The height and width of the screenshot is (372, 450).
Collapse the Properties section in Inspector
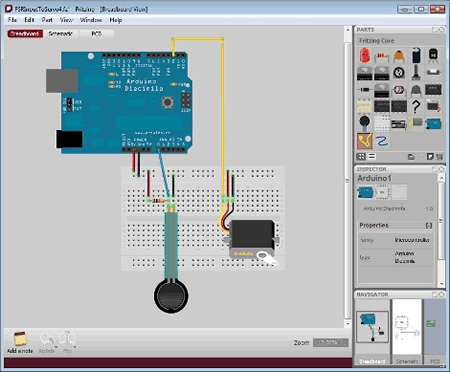(x=429, y=226)
